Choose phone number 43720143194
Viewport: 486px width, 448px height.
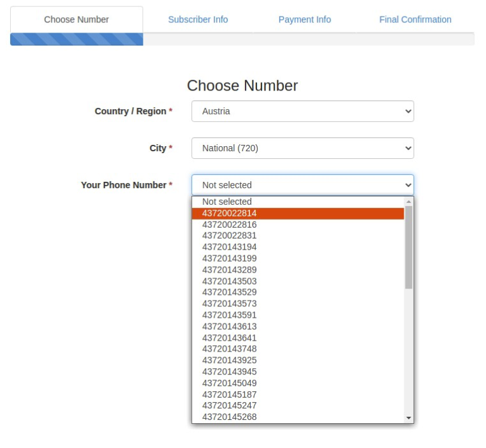point(298,247)
